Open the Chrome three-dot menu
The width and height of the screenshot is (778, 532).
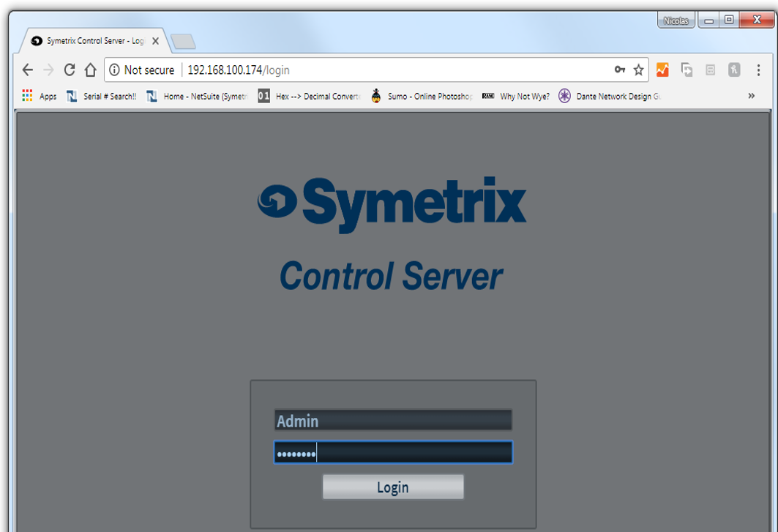(758, 70)
